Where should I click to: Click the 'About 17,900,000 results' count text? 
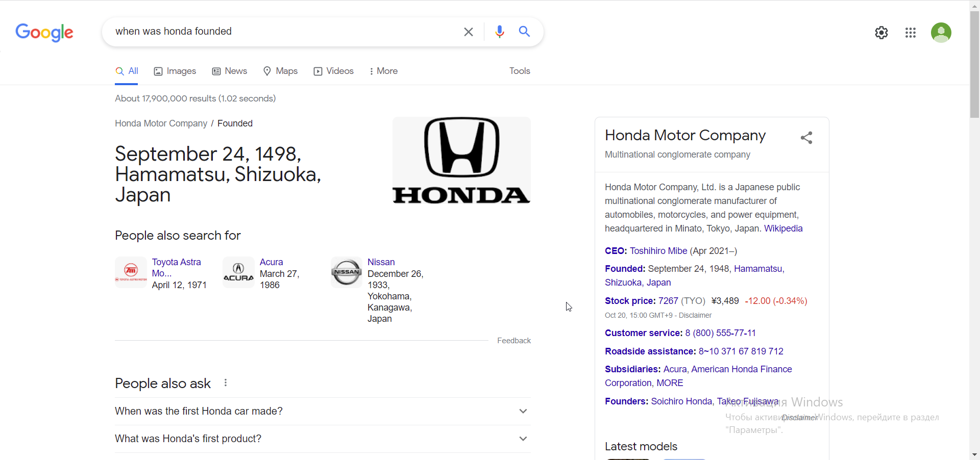pos(195,98)
